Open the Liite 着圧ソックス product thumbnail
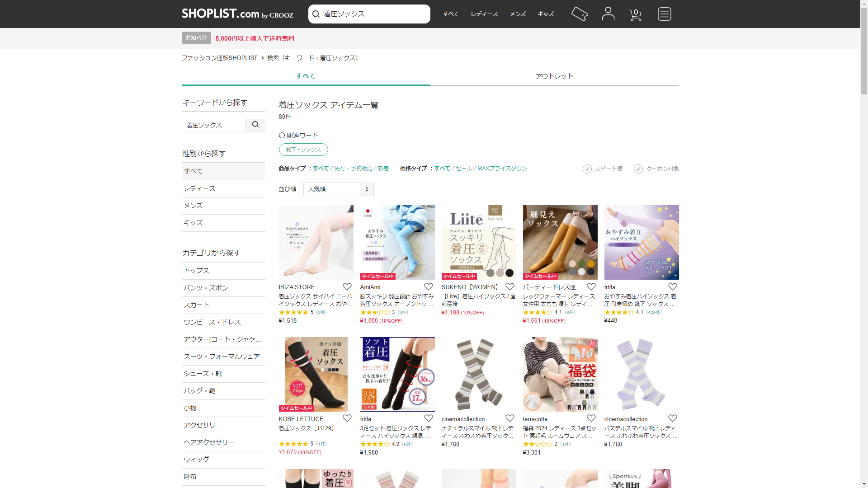 pyautogui.click(x=479, y=243)
